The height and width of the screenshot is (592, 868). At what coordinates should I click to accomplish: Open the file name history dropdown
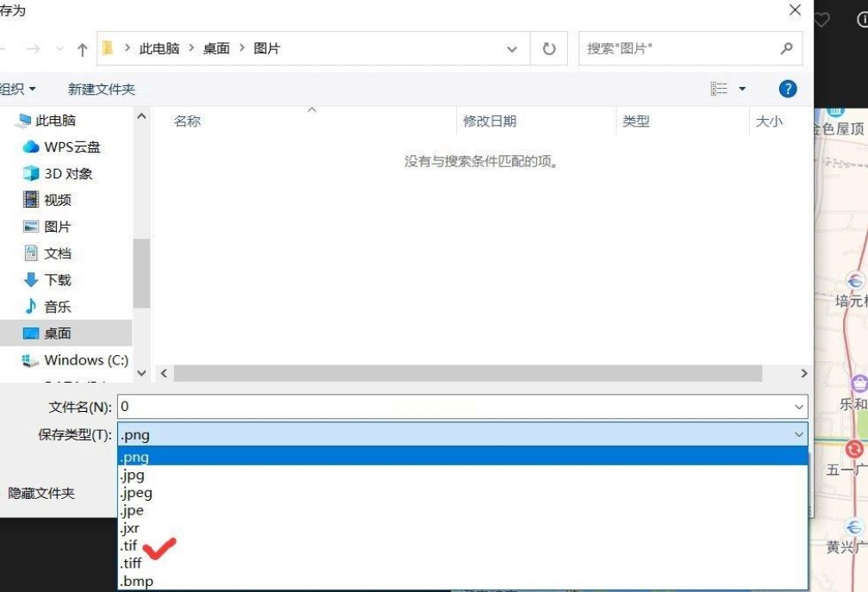tap(799, 408)
